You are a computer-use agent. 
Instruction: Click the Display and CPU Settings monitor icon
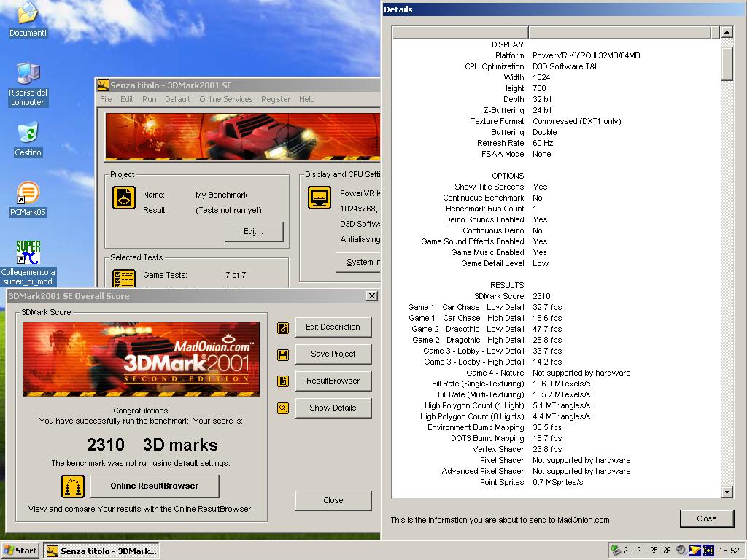tap(320, 198)
